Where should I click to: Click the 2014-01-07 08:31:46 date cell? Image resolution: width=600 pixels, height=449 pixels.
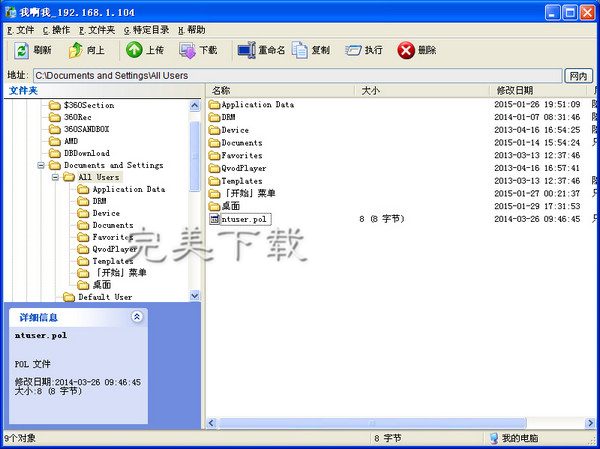pyautogui.click(x=537, y=117)
